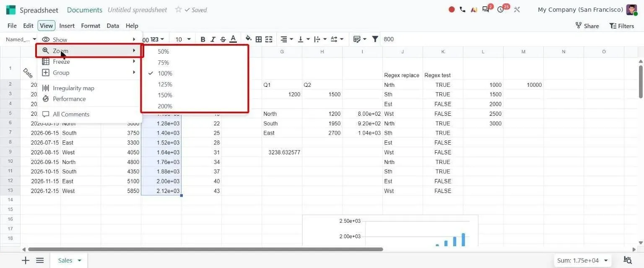This screenshot has width=644, height=268.
Task: Open the Filters panel
Action: tap(622, 26)
